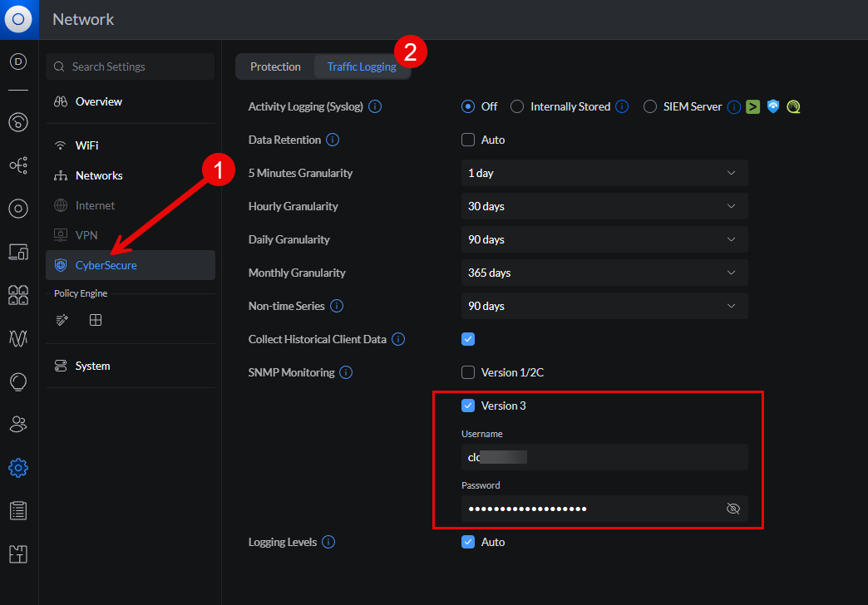Image resolution: width=868 pixels, height=605 pixels.
Task: Enable SNMP Version 1/2C checkbox
Action: pos(468,372)
